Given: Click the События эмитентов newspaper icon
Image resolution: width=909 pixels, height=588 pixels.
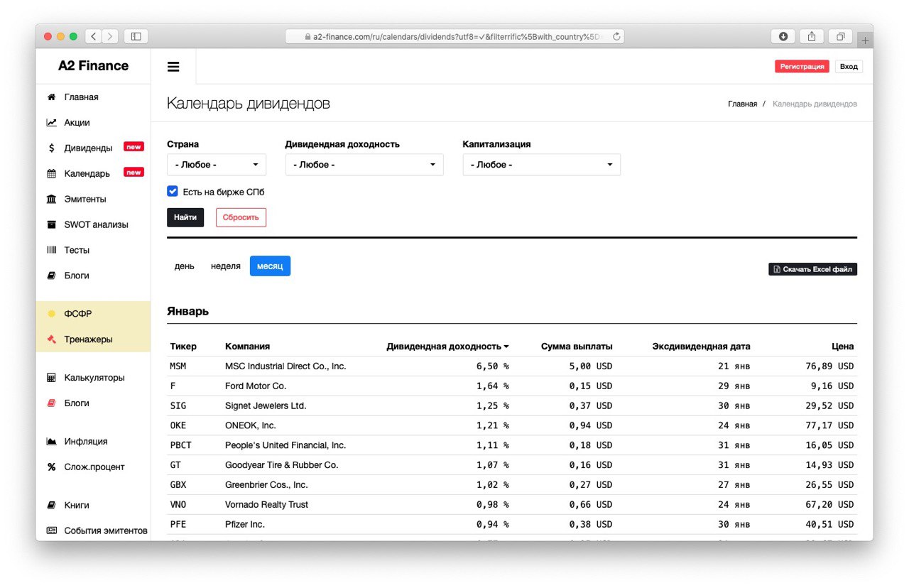Looking at the screenshot, I should (51, 531).
